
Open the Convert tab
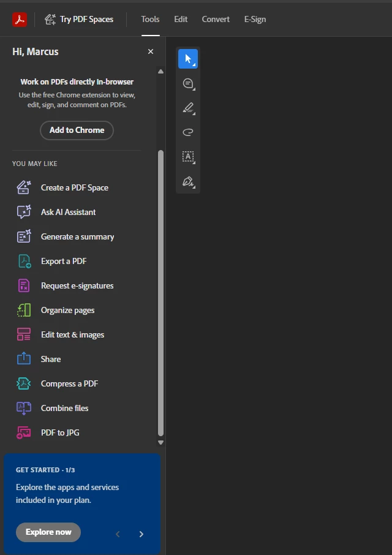(x=216, y=19)
